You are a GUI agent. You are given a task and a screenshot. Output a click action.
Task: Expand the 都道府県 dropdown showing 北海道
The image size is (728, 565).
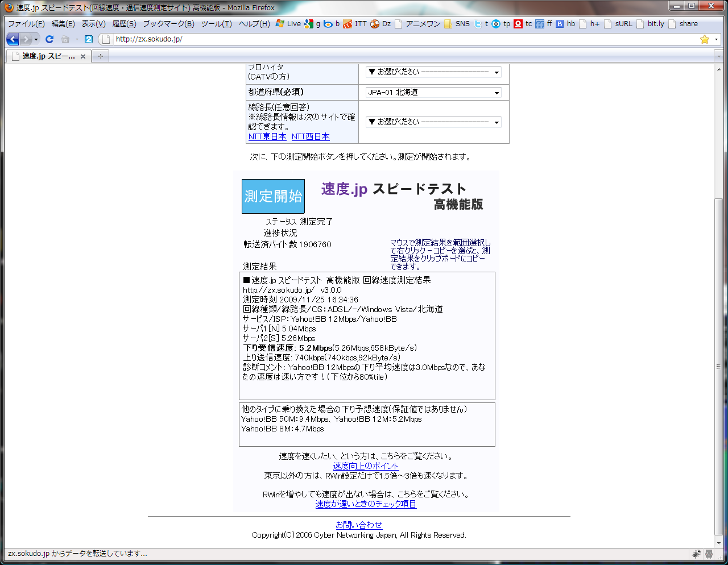(x=433, y=92)
